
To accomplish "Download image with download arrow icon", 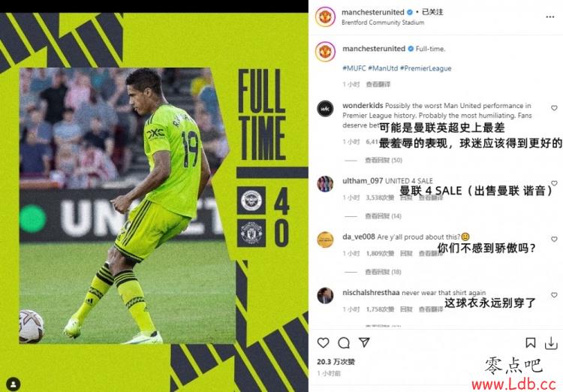I will point(551,343).
